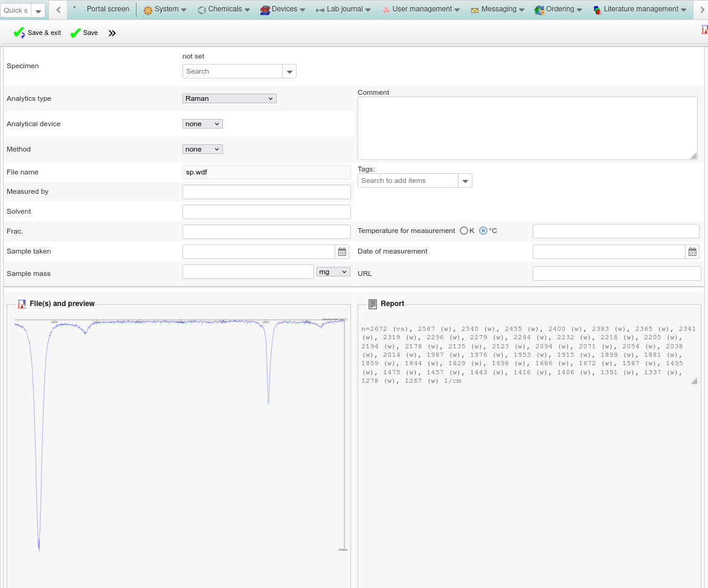
Task: Open the Lab journal menu
Action: (x=344, y=10)
